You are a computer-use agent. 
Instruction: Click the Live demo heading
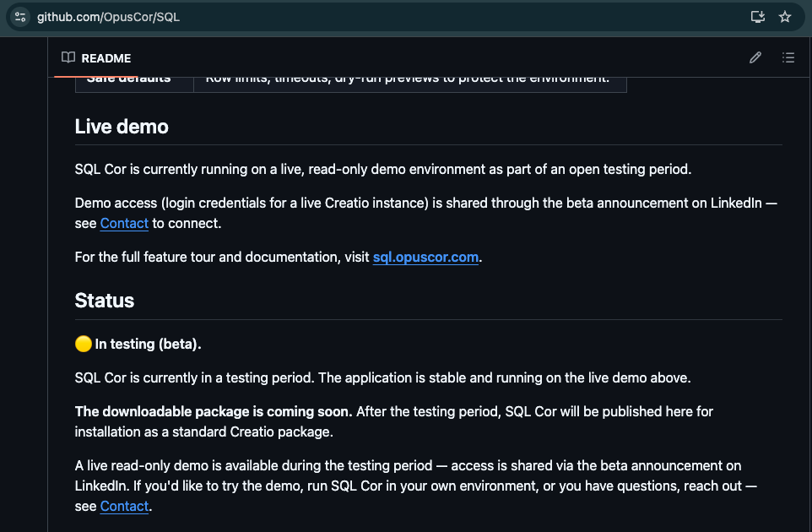coord(122,127)
